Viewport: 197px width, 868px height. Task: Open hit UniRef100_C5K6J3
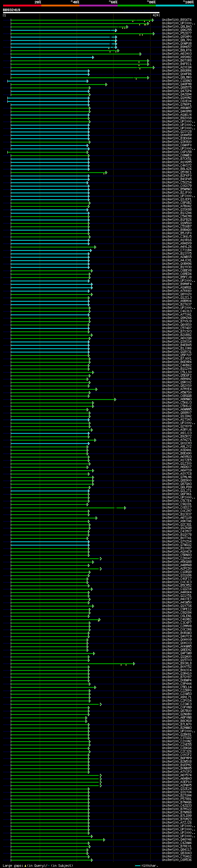click(x=177, y=403)
